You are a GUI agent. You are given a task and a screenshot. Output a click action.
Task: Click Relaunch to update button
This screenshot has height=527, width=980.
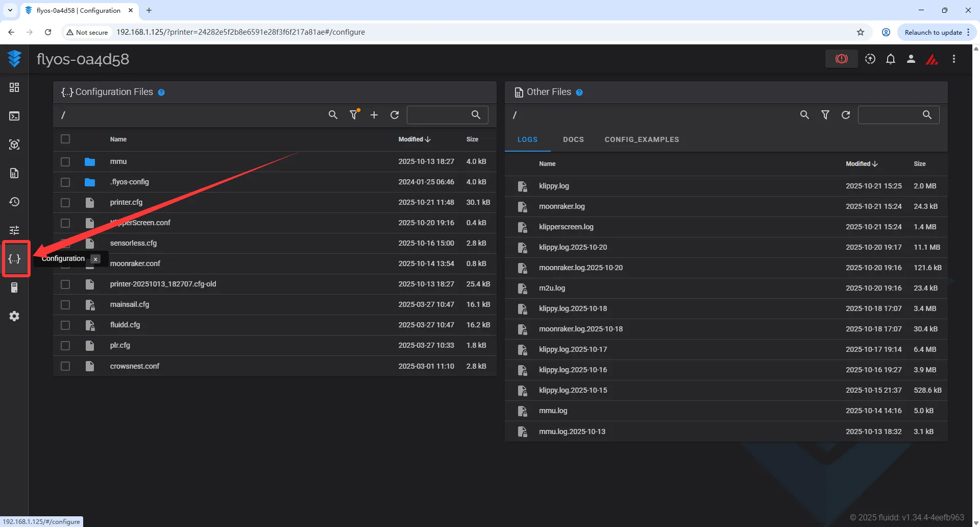933,32
